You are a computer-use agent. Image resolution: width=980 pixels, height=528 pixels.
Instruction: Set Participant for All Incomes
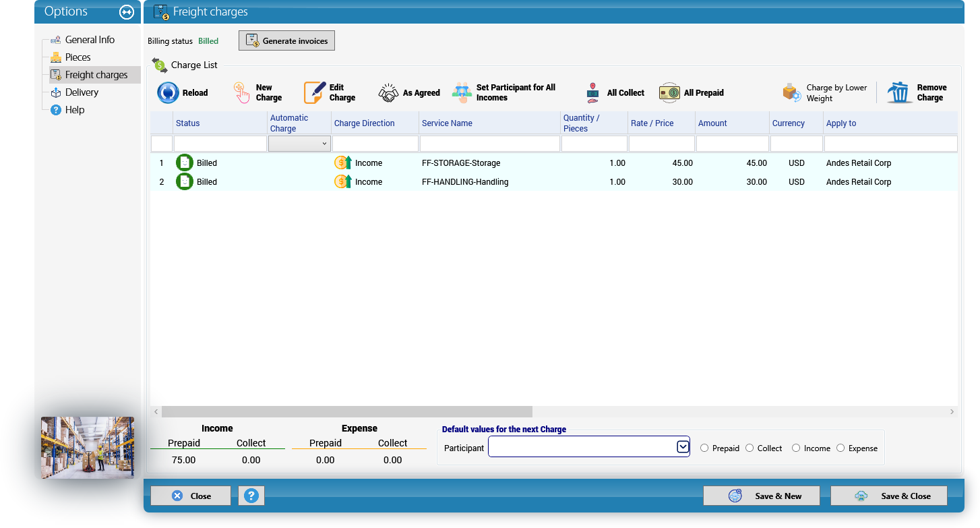tap(504, 92)
